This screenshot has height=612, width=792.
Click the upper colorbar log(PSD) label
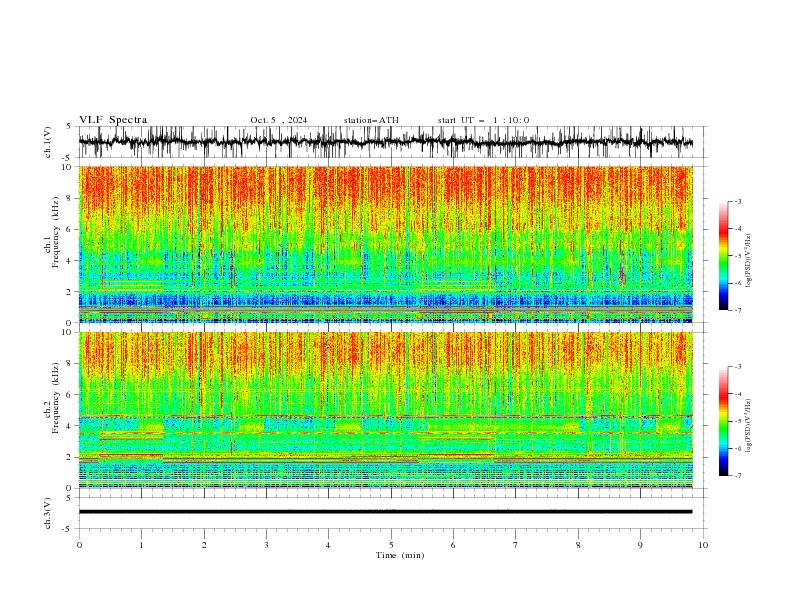pos(748,261)
